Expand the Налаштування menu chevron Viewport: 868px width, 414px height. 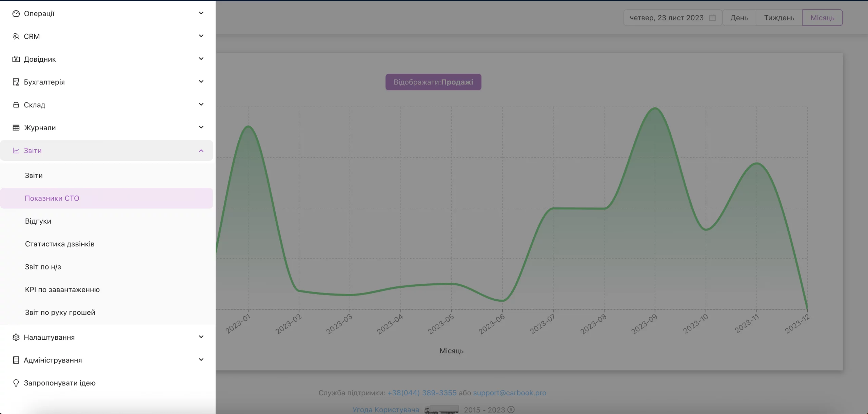pyautogui.click(x=201, y=337)
